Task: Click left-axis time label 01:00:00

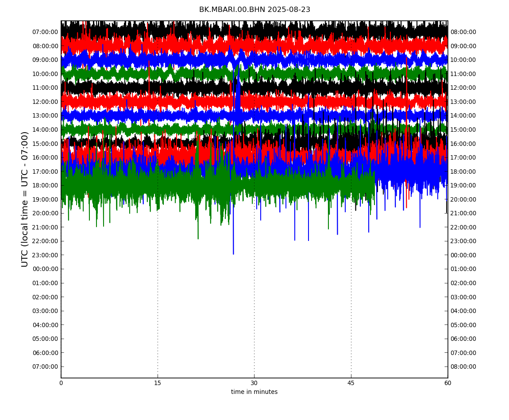Action: coord(45,283)
